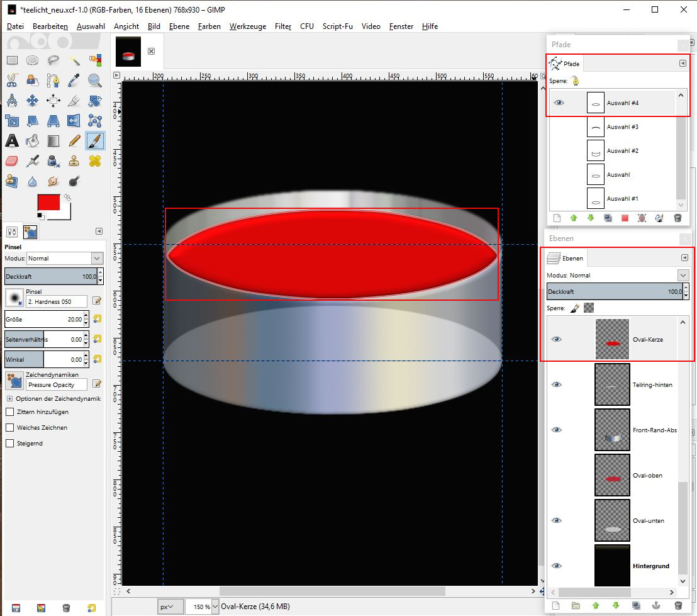Select the Pencil tool
This screenshot has width=697, height=616.
pyautogui.click(x=74, y=140)
